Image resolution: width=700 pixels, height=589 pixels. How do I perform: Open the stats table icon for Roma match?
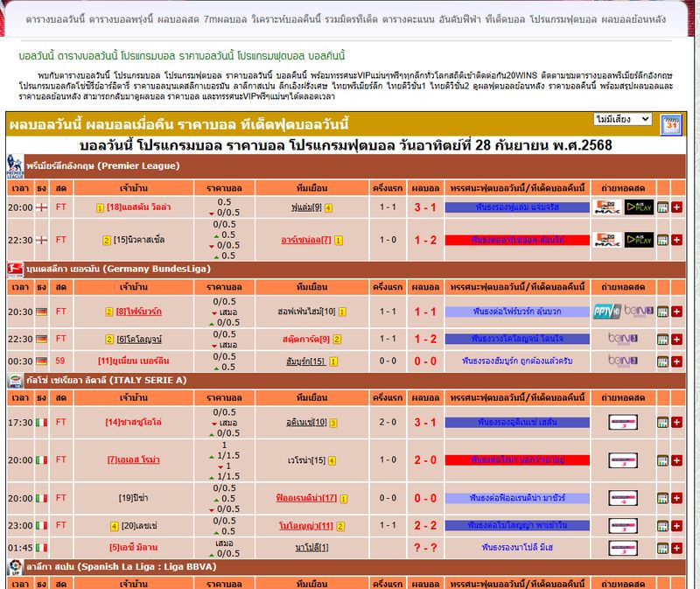(662, 459)
